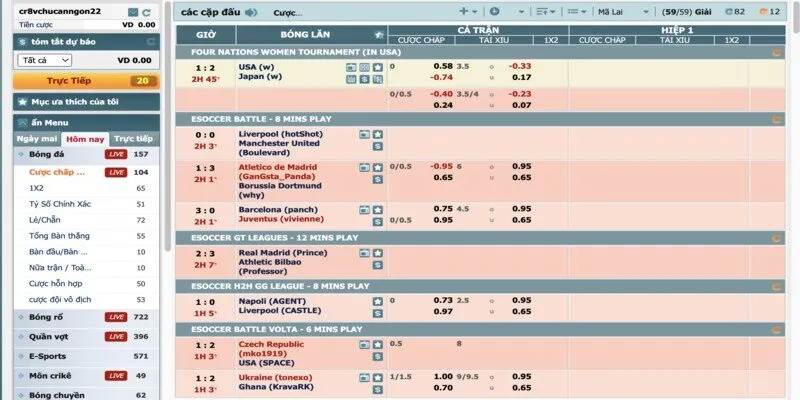Favorite the Czech Republic (mko1919) match
800x400 pixels.
(378, 344)
